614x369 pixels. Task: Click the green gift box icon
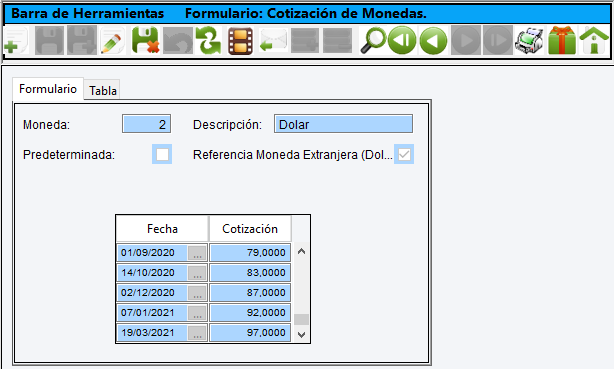(x=562, y=40)
